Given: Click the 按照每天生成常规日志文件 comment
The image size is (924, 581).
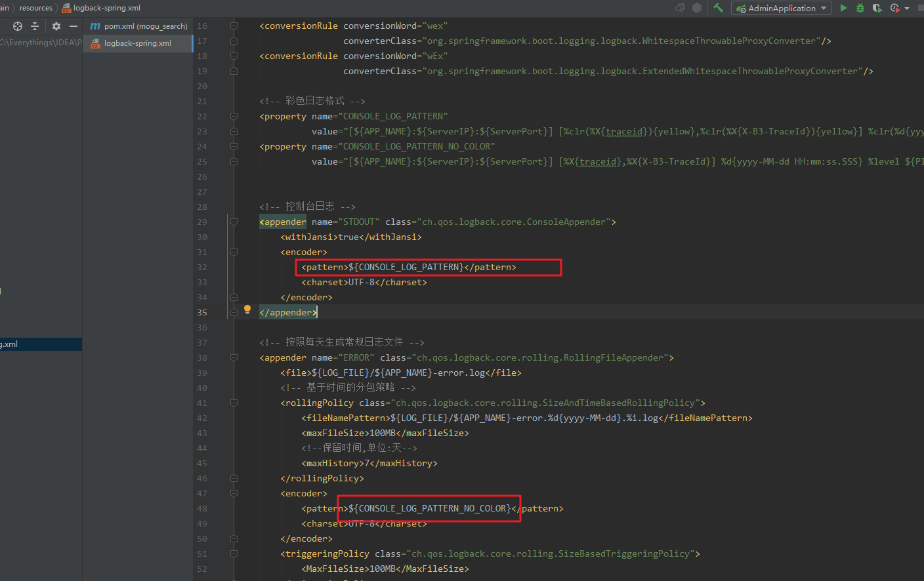Looking at the screenshot, I should (342, 342).
